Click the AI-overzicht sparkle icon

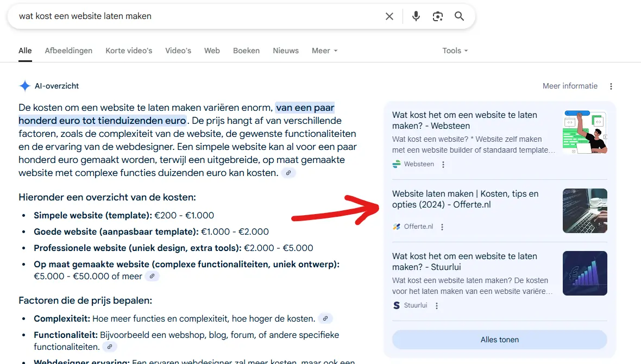tap(24, 86)
